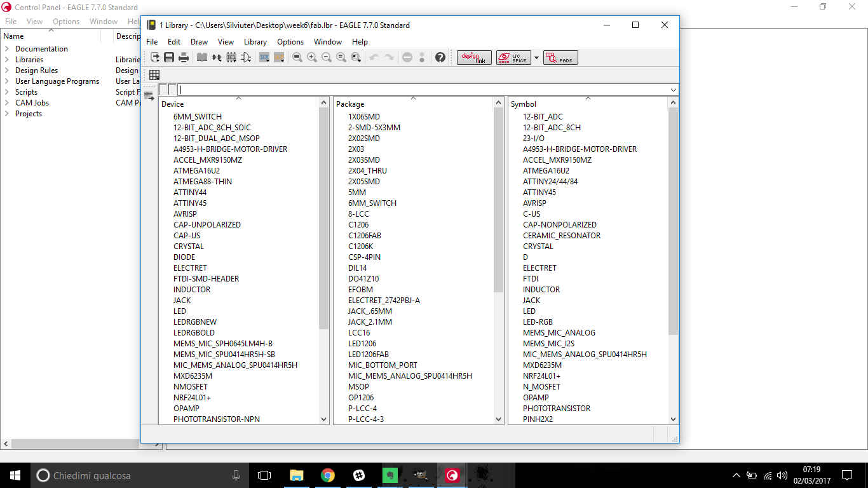Select PHOTOTRANSISTOR in Symbol list
The height and width of the screenshot is (488, 868).
click(x=557, y=409)
